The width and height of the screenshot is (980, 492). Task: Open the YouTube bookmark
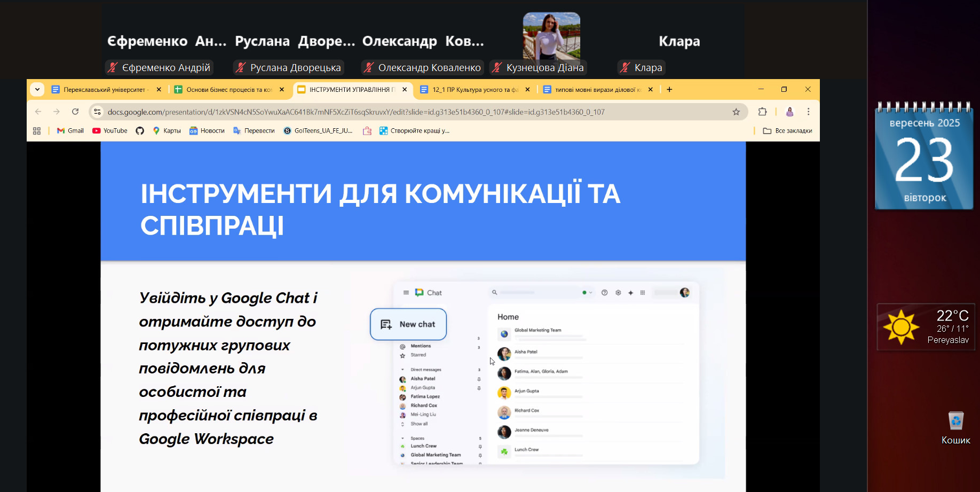110,131
